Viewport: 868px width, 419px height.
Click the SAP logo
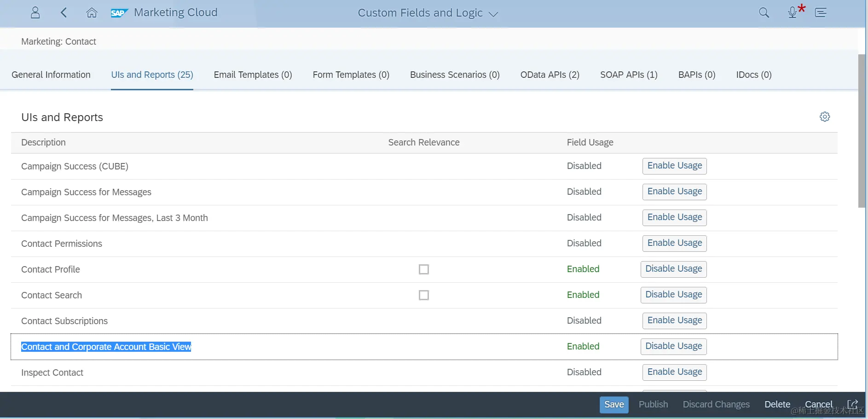coord(119,13)
